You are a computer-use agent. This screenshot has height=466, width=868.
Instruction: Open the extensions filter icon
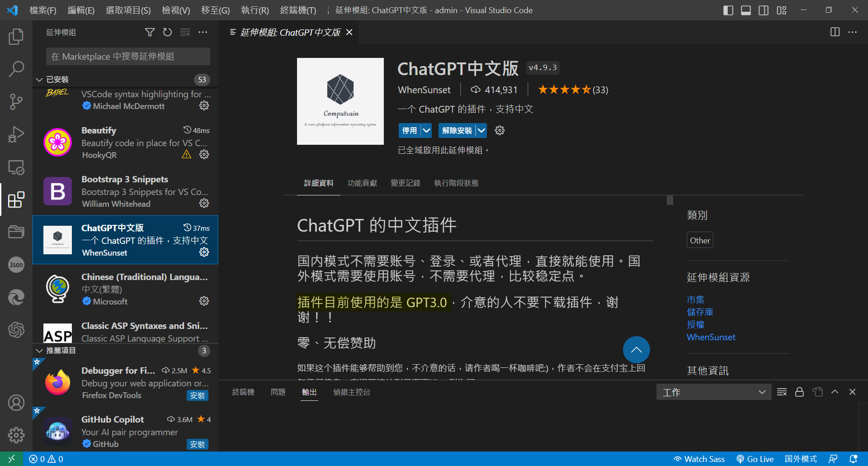point(150,32)
